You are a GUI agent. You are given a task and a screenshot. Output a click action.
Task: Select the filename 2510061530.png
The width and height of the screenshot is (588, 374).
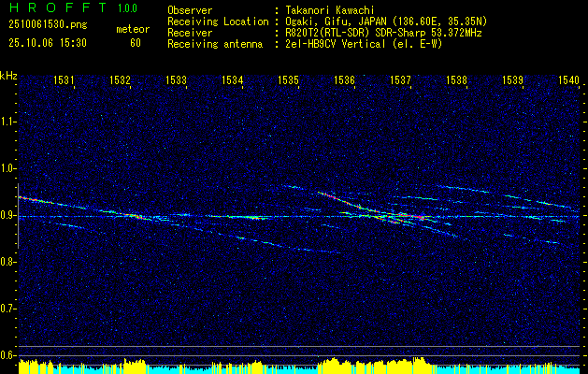coord(48,25)
